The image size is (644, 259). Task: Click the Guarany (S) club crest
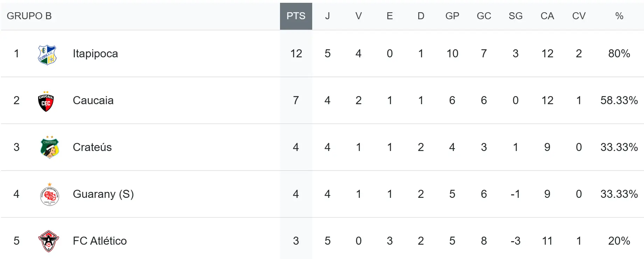click(x=49, y=194)
